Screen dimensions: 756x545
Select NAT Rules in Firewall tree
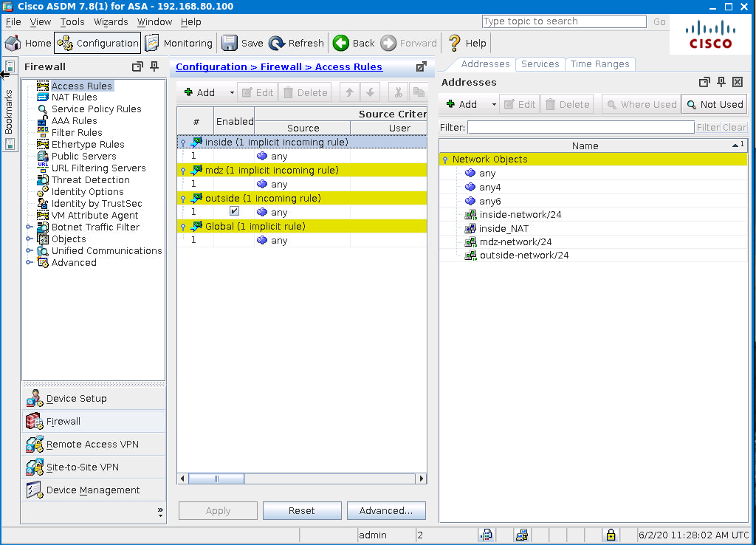pyautogui.click(x=75, y=97)
